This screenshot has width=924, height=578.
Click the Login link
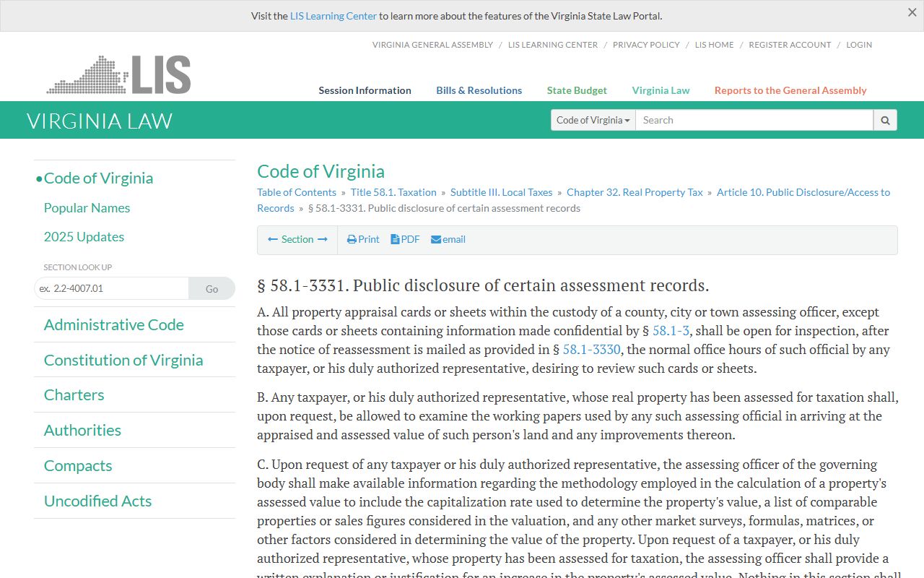[x=858, y=45]
